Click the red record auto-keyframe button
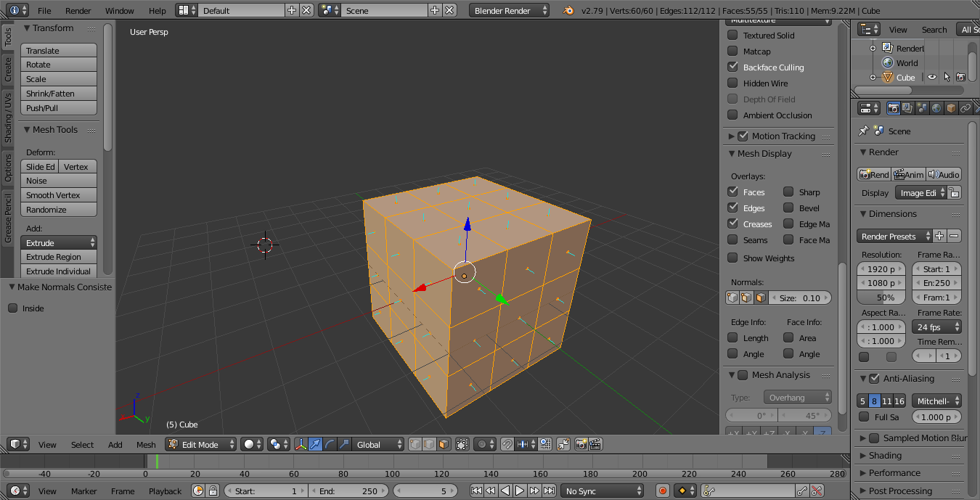 662,491
